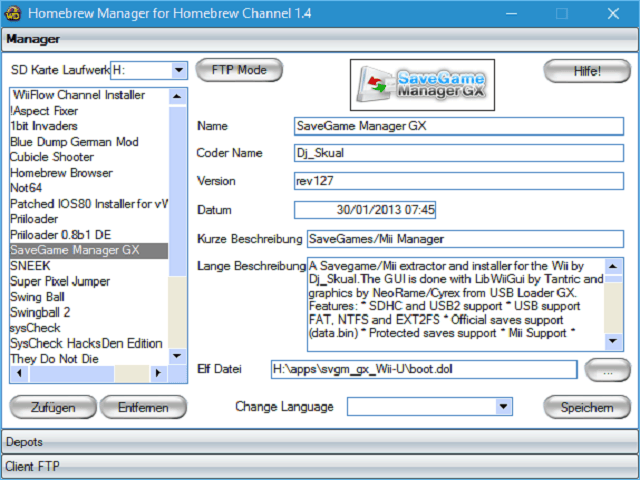The image size is (640, 480).
Task: Select WiiFlow Channel Installer in the list
Action: click(x=79, y=95)
